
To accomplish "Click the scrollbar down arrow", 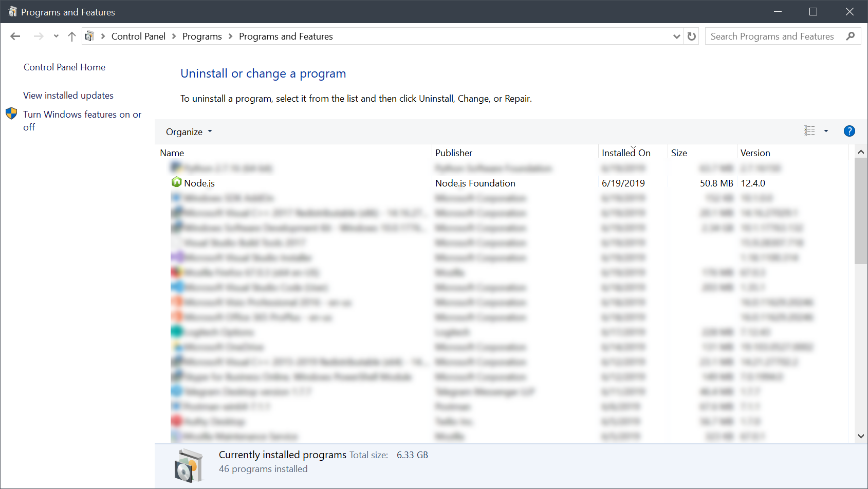I will 861,437.
